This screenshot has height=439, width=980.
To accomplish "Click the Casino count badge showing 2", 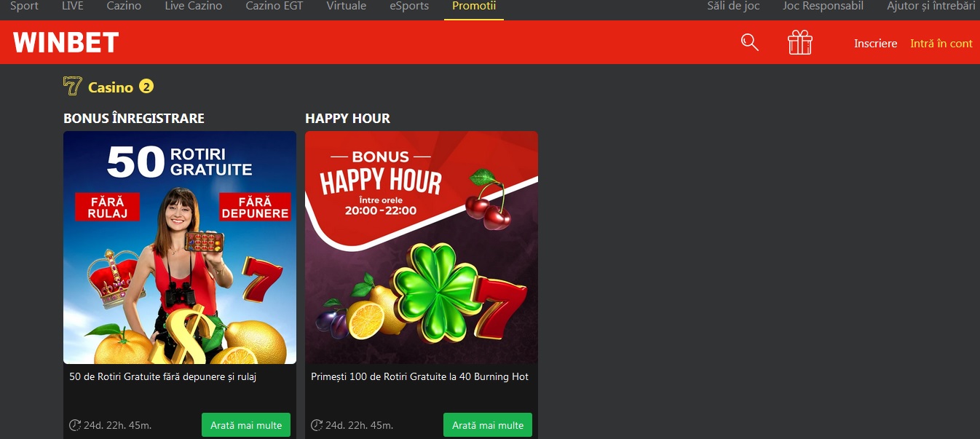I will (x=146, y=87).
